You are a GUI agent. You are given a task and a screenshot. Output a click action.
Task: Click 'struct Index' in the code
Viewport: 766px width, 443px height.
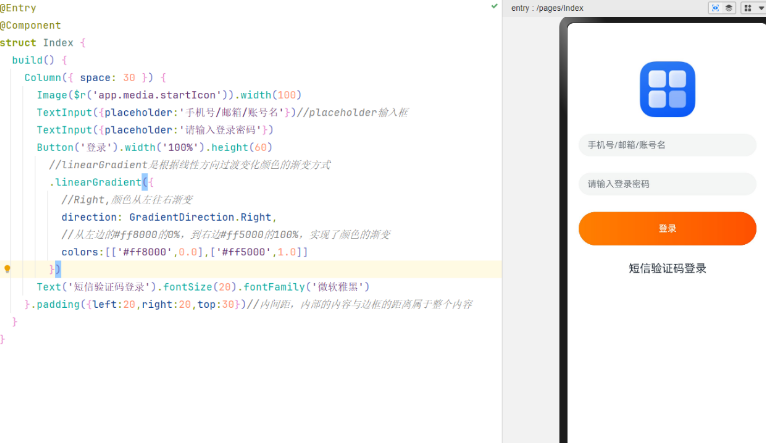point(37,42)
